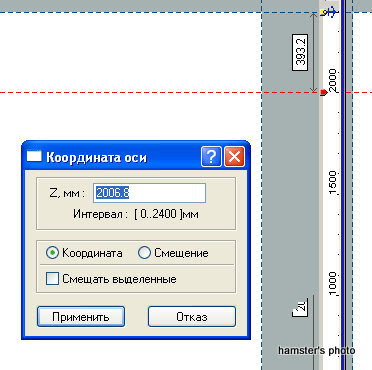
Task: Open dialog help with the question mark icon
Action: click(x=211, y=156)
